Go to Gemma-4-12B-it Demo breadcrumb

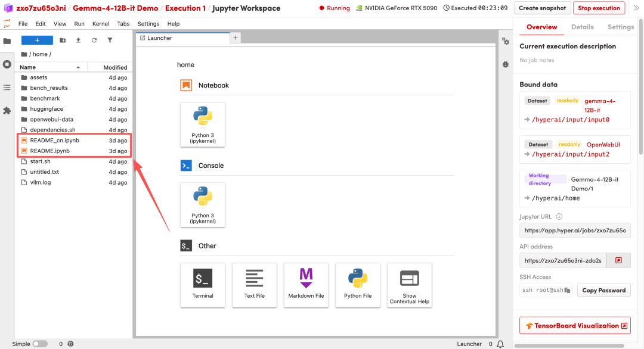pos(116,8)
